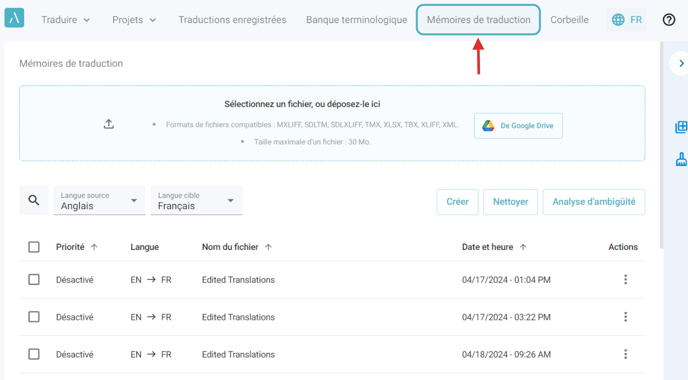Image resolution: width=688 pixels, height=380 pixels.
Task: Open the Traduire dropdown menu
Action: [x=66, y=20]
